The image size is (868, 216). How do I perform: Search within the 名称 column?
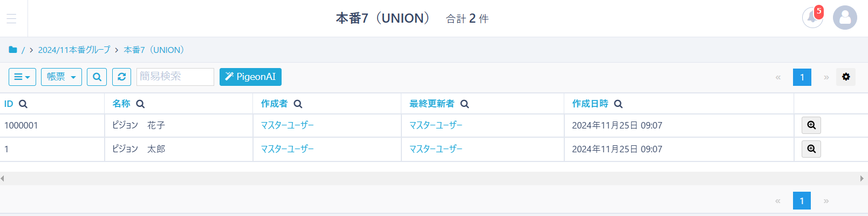tap(140, 104)
